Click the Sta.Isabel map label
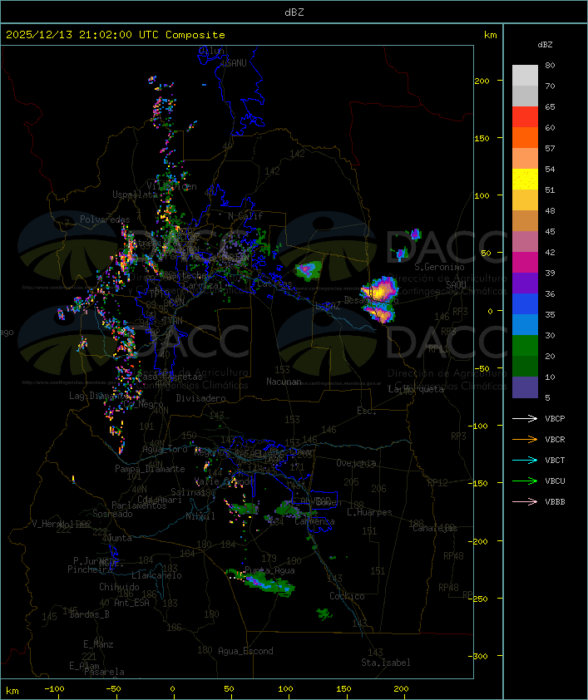Image resolution: width=588 pixels, height=700 pixels. tap(386, 663)
